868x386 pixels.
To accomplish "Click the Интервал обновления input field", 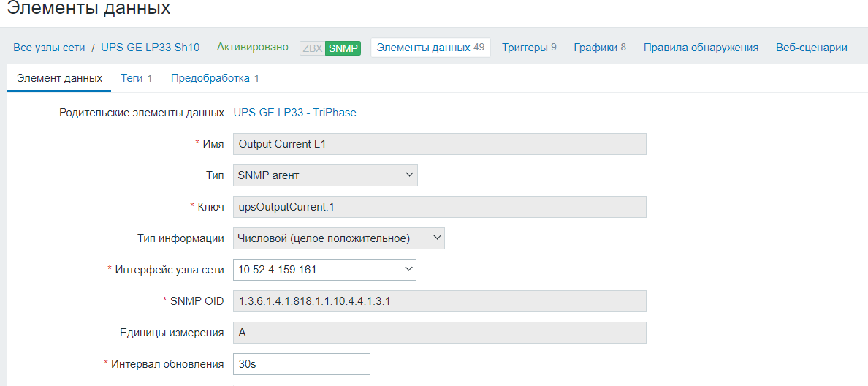I will (301, 364).
